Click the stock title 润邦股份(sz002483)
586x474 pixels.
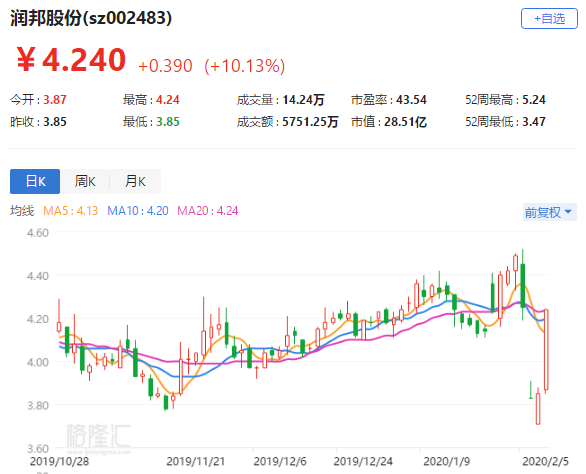pyautogui.click(x=91, y=18)
